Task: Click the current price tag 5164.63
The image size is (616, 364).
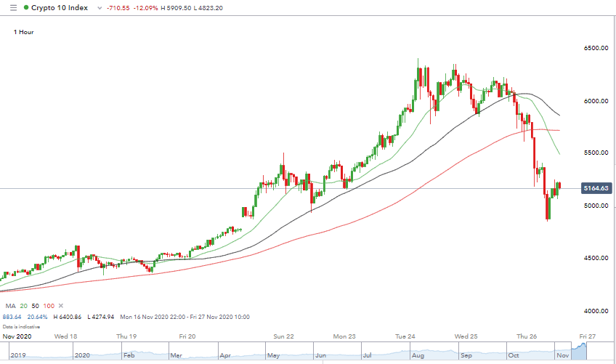Action: coord(596,188)
